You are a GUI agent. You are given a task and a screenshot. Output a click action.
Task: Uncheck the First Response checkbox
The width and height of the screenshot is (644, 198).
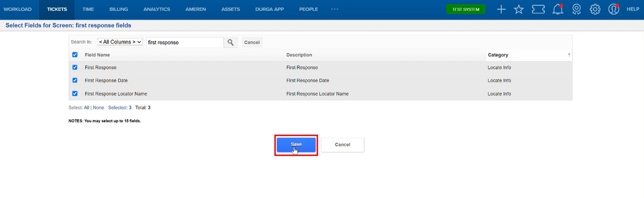tap(75, 67)
